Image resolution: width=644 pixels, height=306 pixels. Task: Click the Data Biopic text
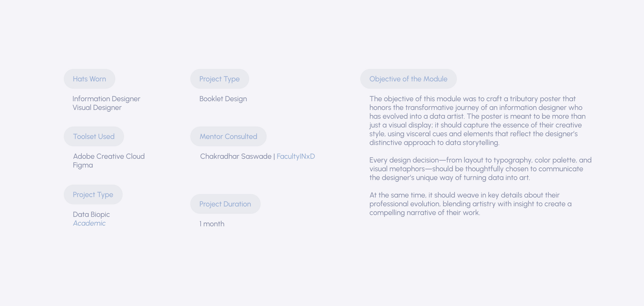click(91, 215)
